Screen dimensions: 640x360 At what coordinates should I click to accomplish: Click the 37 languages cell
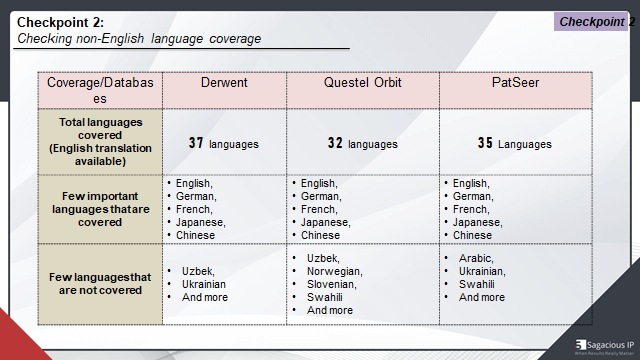[x=224, y=142]
